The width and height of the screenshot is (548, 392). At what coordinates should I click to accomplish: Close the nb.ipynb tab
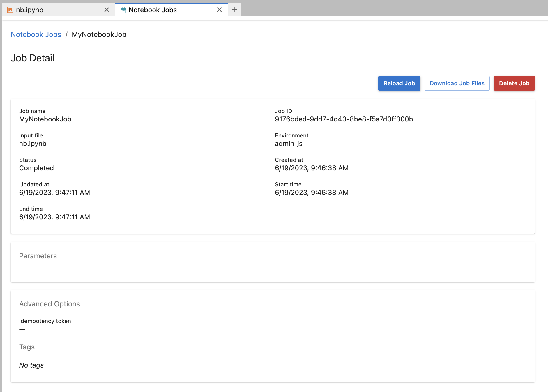107,10
